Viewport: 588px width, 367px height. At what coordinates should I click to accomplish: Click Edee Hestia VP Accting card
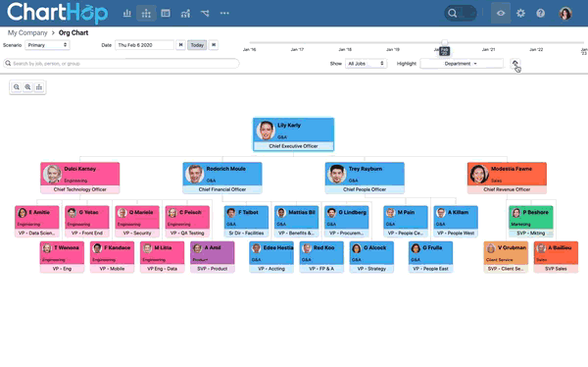[271, 257]
